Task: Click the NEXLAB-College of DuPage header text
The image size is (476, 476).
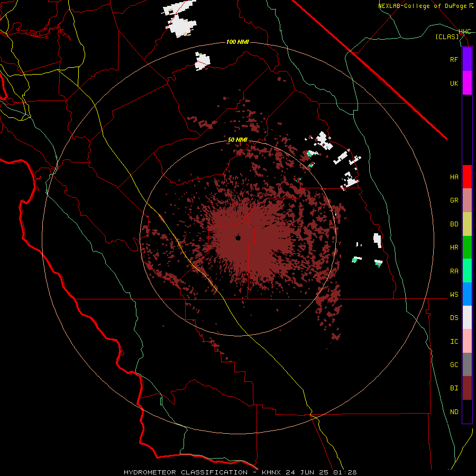Action: pyautogui.click(x=423, y=6)
